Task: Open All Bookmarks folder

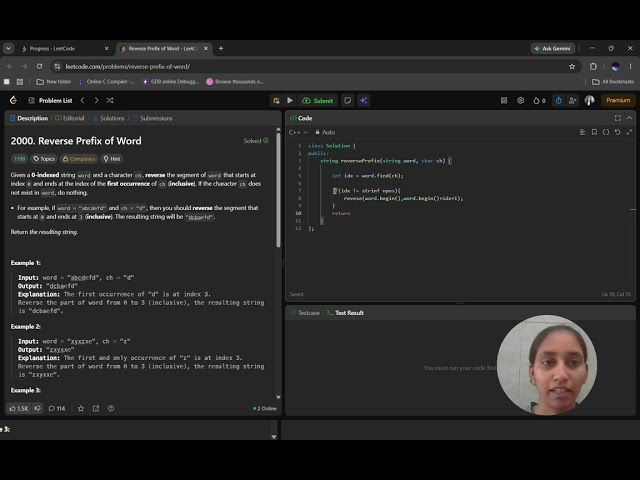Action: pyautogui.click(x=613, y=82)
